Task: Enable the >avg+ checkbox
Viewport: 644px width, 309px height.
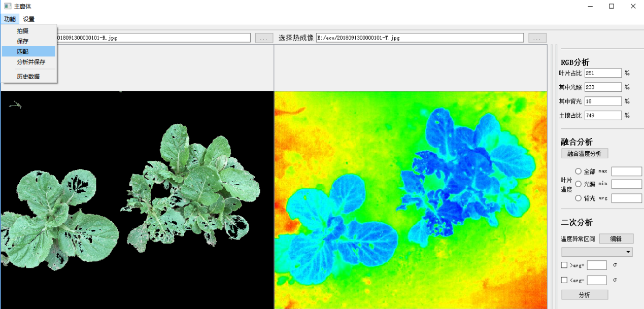Action: 564,265
